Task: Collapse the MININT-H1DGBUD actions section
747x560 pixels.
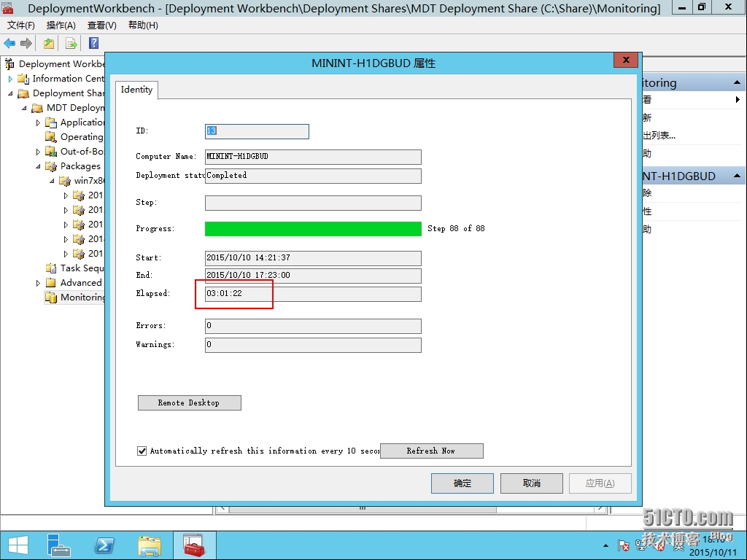Action: tap(737, 176)
